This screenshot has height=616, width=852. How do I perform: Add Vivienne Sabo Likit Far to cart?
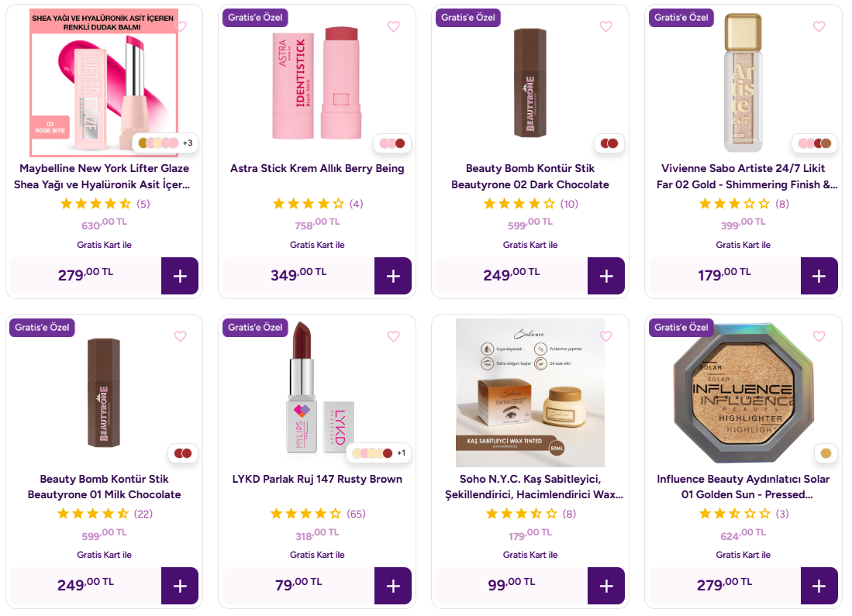[x=819, y=276]
